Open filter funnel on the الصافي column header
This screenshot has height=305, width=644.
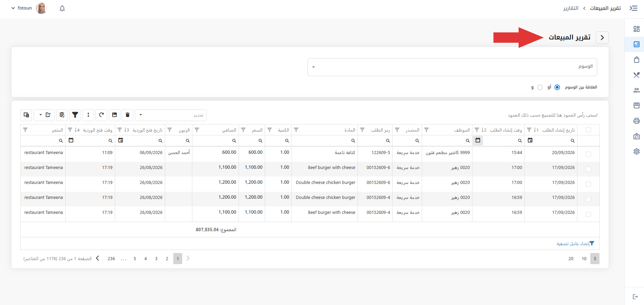tap(197, 130)
